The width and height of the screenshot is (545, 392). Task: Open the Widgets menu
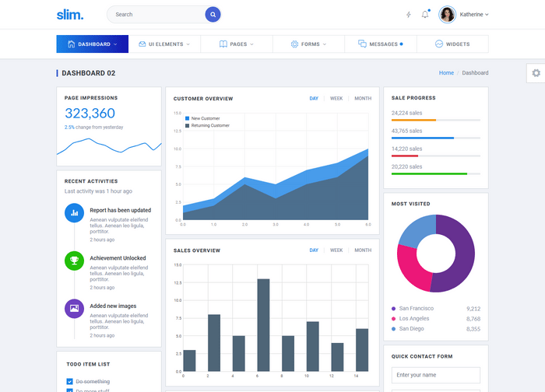click(x=452, y=44)
